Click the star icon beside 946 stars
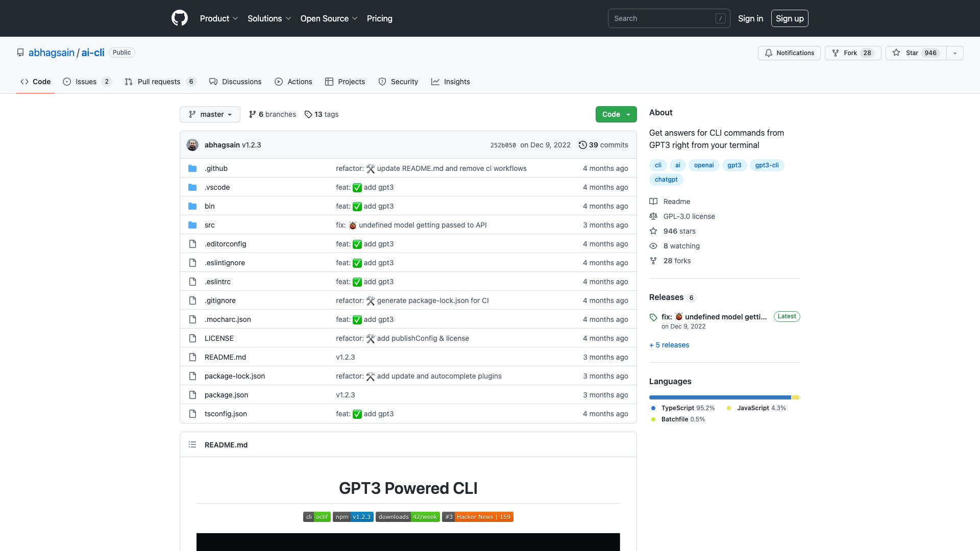The image size is (980, 551). tap(653, 231)
